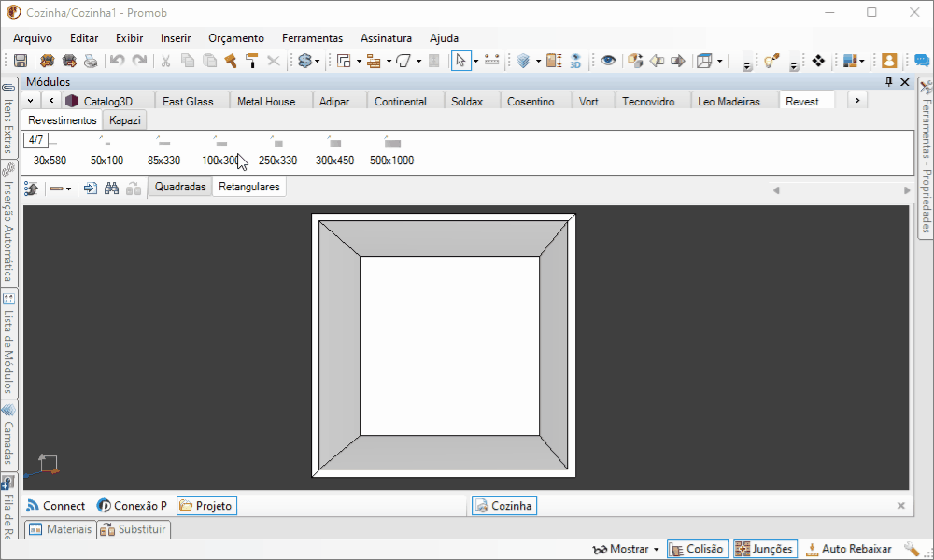
Task: Click the binoculars search icon
Action: point(111,189)
